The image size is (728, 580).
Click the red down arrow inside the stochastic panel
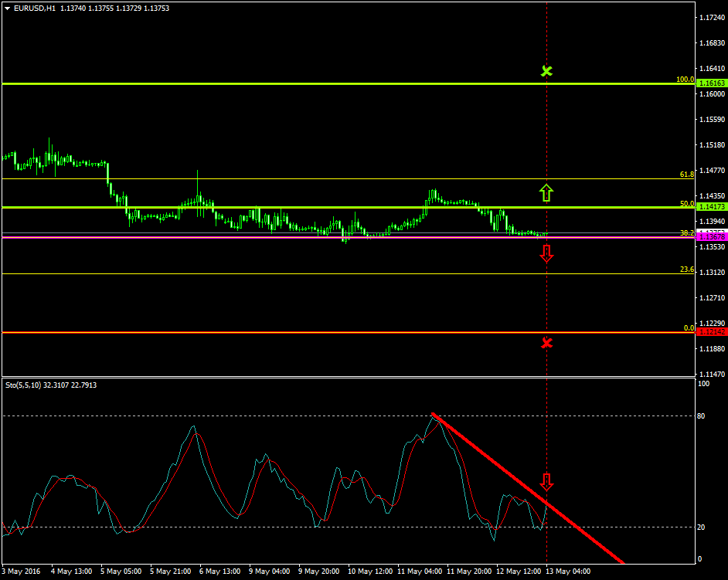pyautogui.click(x=549, y=483)
